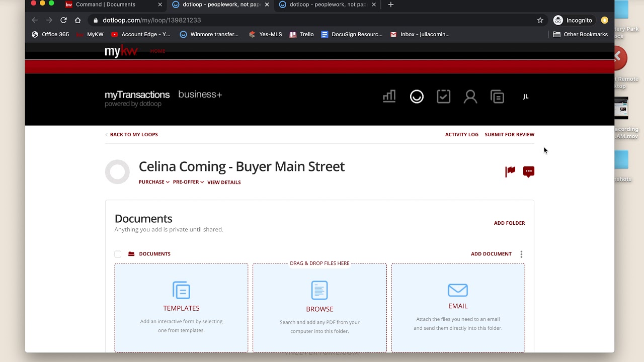Open the red chat message icon
Screen dimensions: 644x362
[x=529, y=171]
